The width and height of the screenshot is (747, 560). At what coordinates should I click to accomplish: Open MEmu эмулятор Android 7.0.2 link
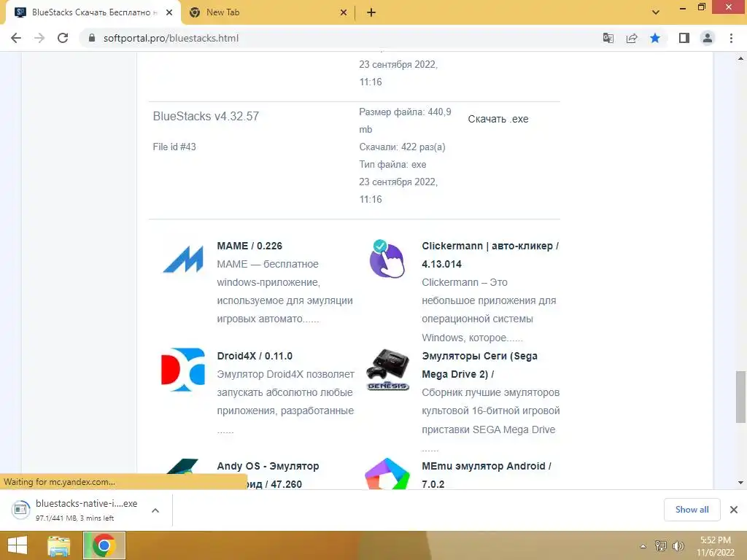(x=487, y=475)
